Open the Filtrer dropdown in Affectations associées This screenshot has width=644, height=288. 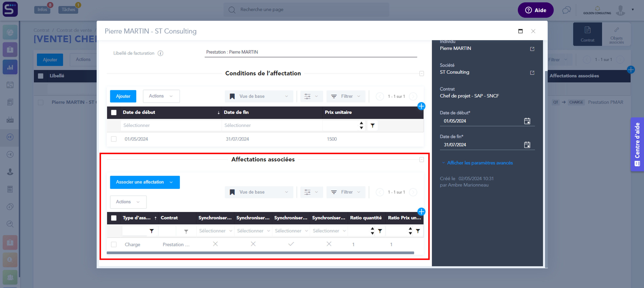pos(346,192)
